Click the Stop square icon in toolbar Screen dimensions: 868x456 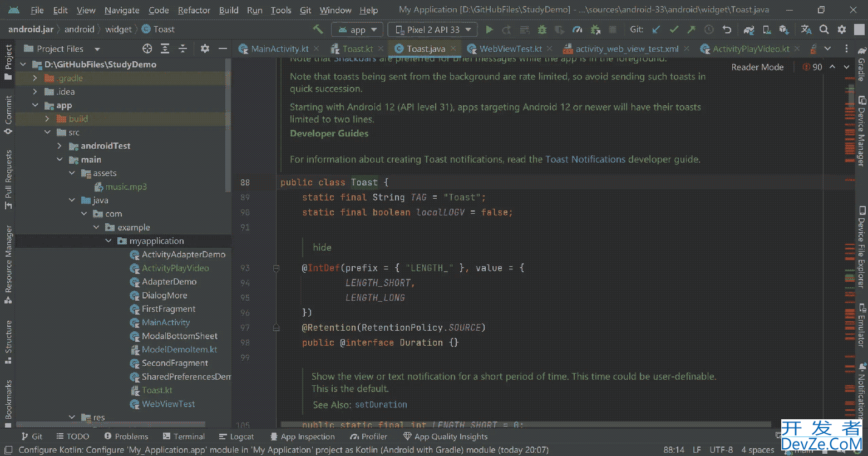click(613, 30)
